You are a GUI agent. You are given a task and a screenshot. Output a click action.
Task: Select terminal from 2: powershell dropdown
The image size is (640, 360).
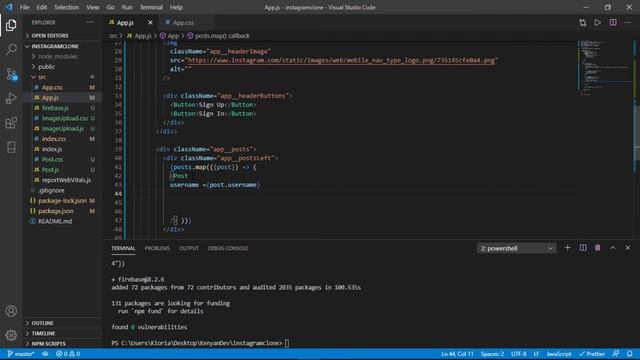point(516,248)
